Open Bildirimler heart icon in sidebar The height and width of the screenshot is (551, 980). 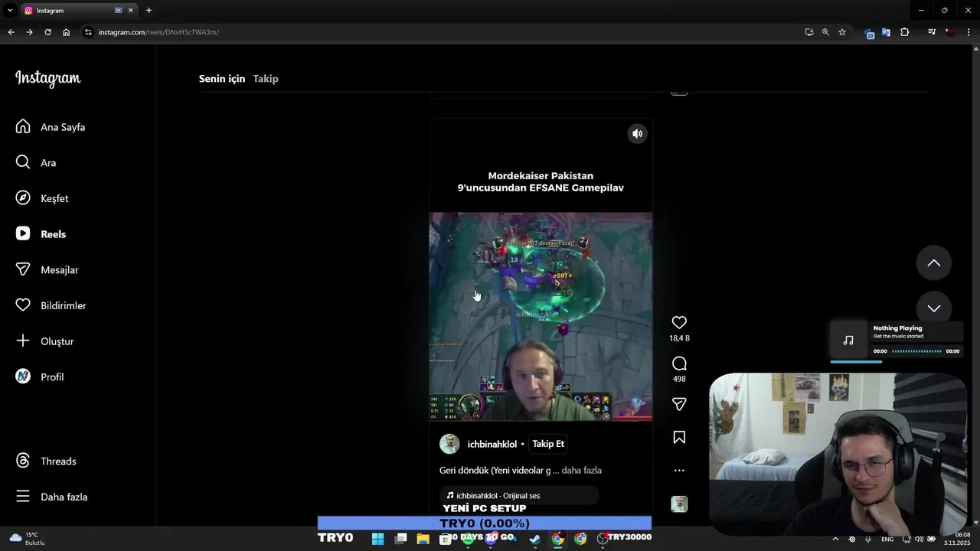[23, 305]
